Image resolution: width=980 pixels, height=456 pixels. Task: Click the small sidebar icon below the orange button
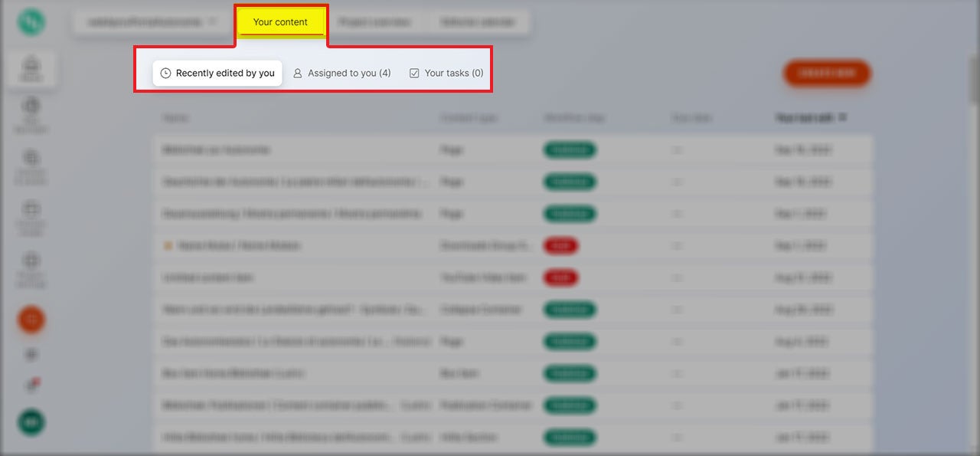[x=31, y=354]
